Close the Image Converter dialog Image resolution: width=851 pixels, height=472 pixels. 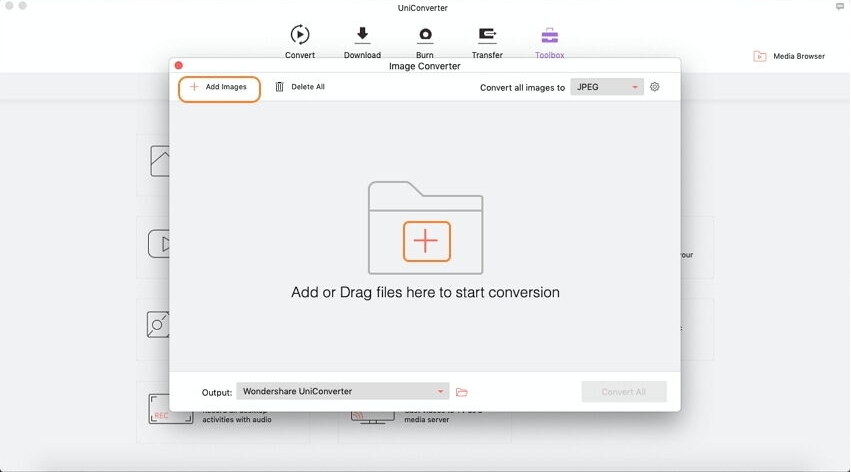179,66
